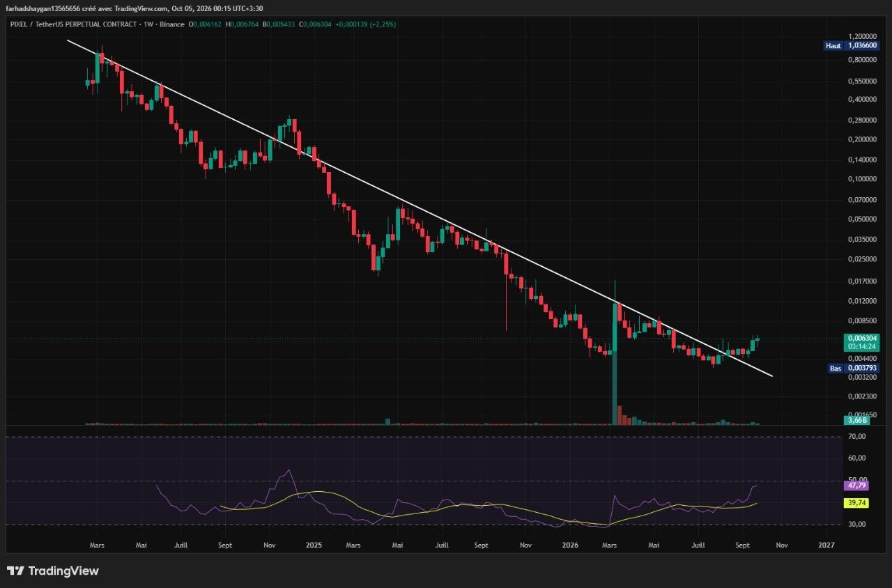Click the 0,280000 price axis label

click(x=862, y=120)
